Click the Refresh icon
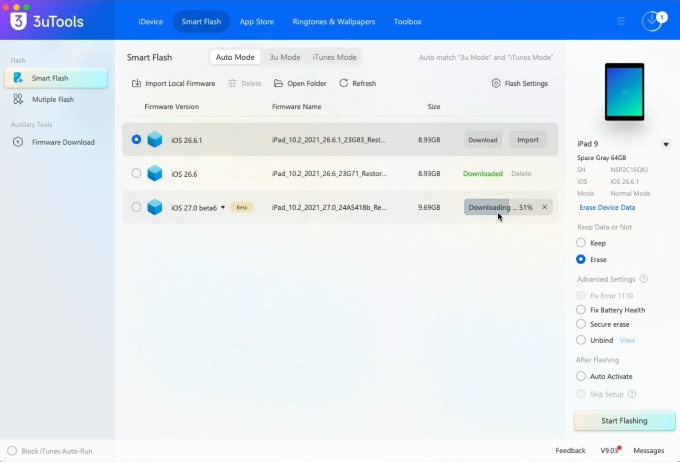Viewport: 680px width, 462px height. [343, 83]
